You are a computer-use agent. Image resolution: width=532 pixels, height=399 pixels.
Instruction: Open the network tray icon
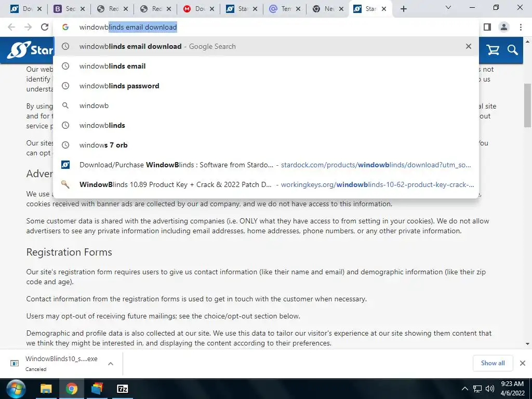point(477,389)
